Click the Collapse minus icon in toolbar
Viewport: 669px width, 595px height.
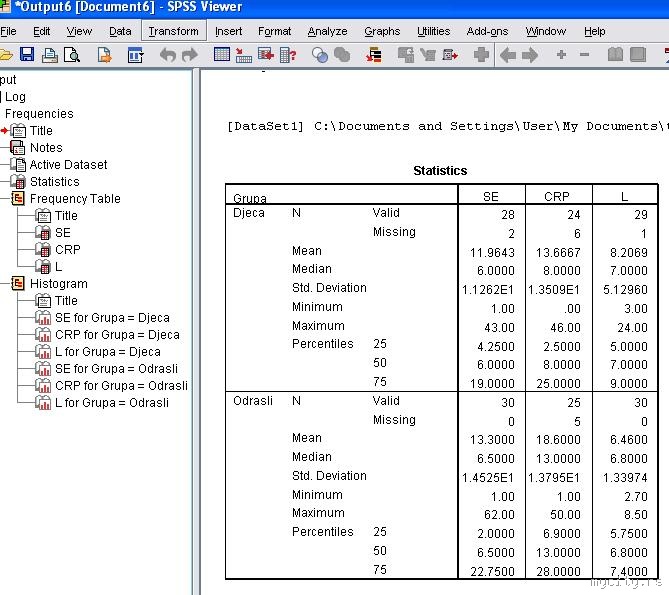click(x=585, y=55)
